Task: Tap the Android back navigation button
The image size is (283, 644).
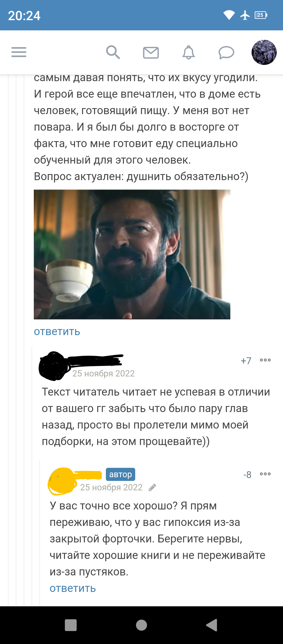Action: click(x=212, y=625)
